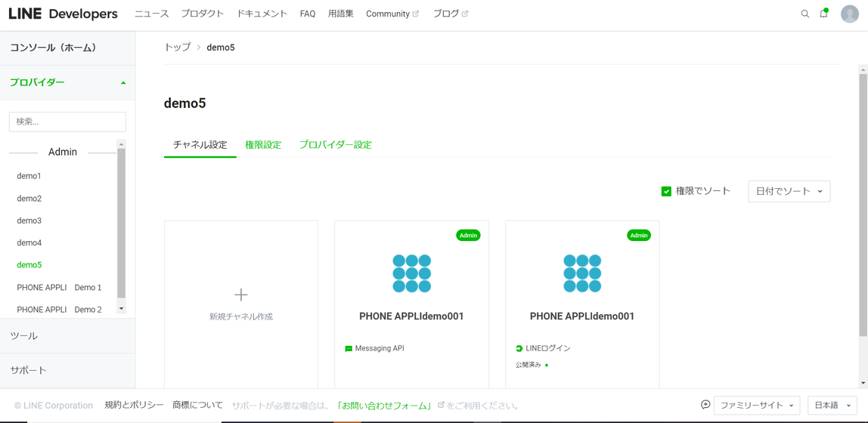Switch to the 権限設定 tab
Image resolution: width=868 pixels, height=423 pixels.
click(263, 145)
